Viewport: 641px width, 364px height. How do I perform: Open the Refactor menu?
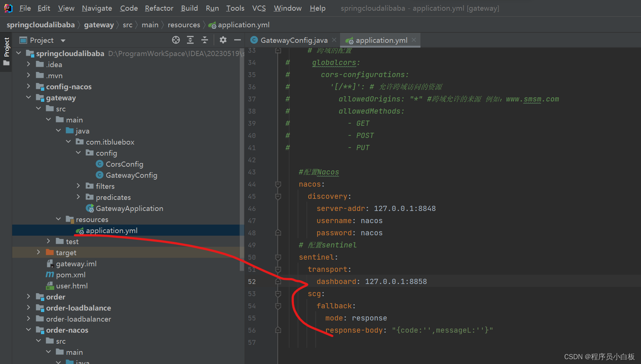pyautogui.click(x=159, y=8)
